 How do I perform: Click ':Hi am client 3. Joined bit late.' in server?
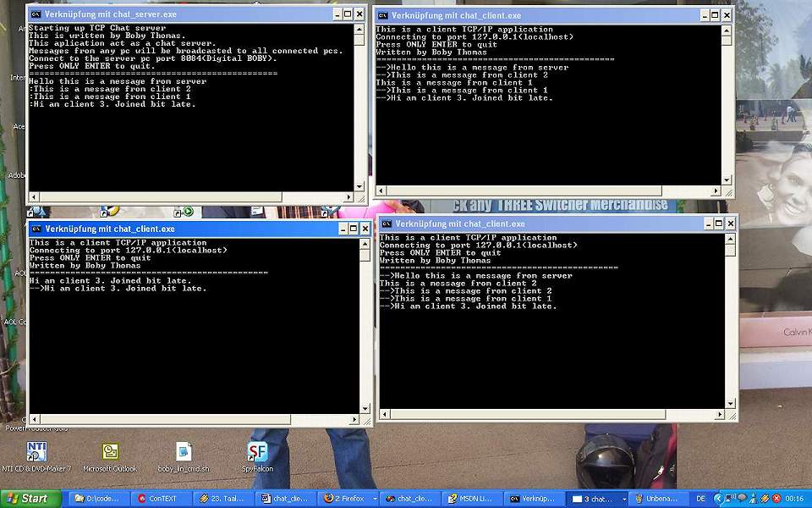tap(112, 103)
